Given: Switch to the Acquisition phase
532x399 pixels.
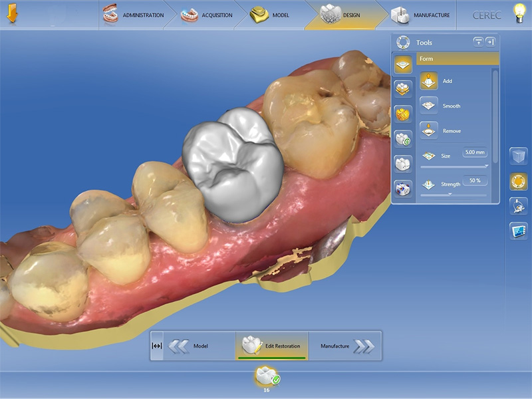Looking at the screenshot, I should coord(206,15).
